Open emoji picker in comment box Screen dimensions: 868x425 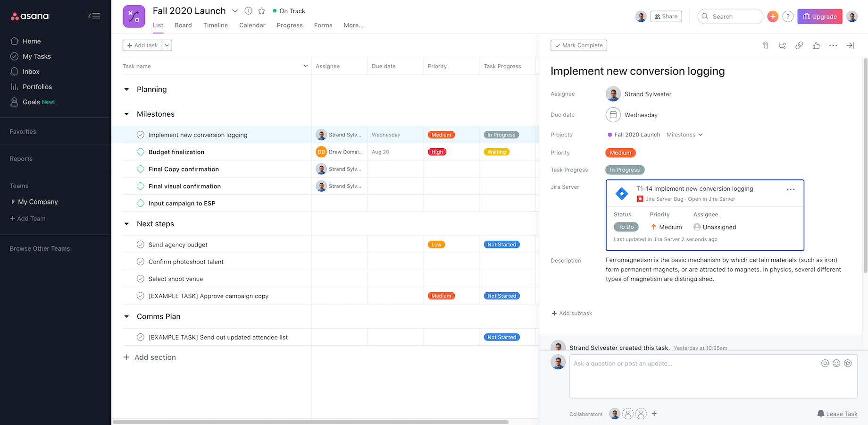[x=836, y=363]
